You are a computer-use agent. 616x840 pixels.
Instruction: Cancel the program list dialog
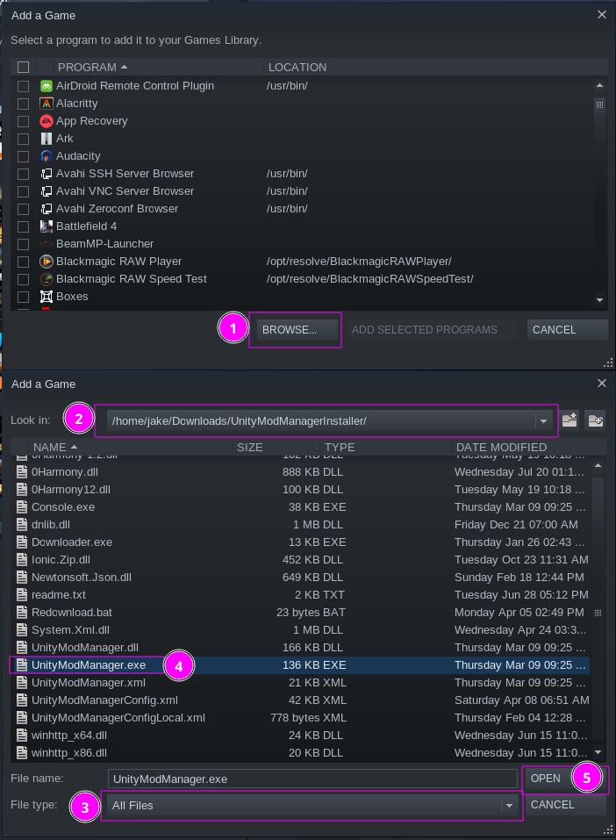[567, 330]
